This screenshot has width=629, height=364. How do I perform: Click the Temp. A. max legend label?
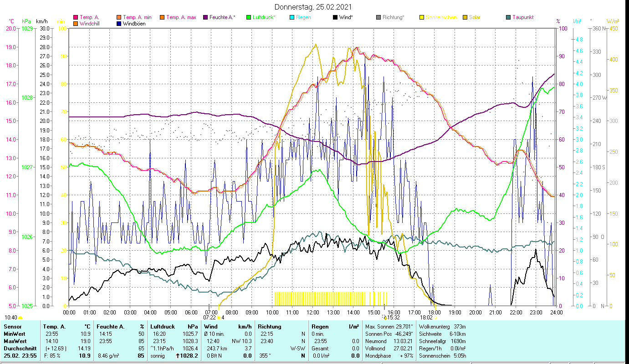click(x=181, y=18)
